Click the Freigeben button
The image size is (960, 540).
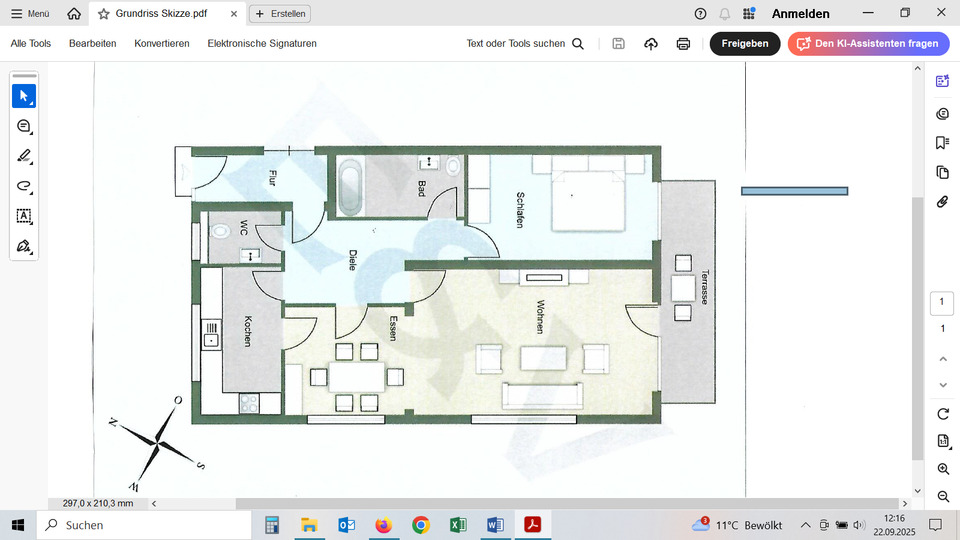click(745, 44)
